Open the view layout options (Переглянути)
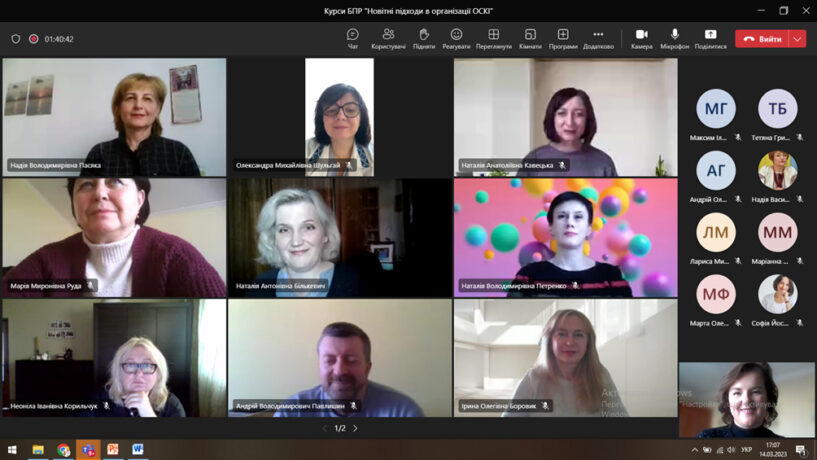The width and height of the screenshot is (817, 460). tap(493, 38)
